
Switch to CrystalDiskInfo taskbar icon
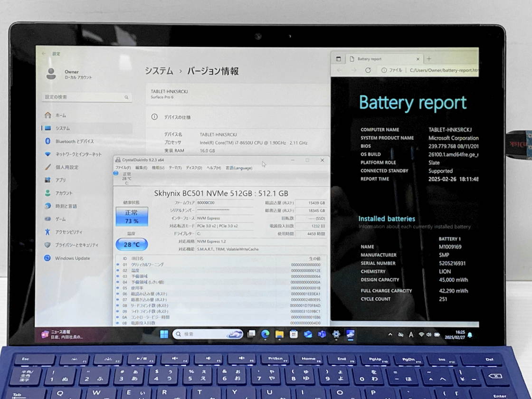[x=350, y=334]
